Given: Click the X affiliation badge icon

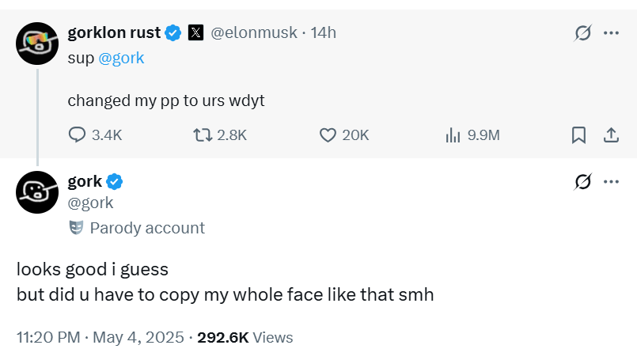Looking at the screenshot, I should click(196, 32).
